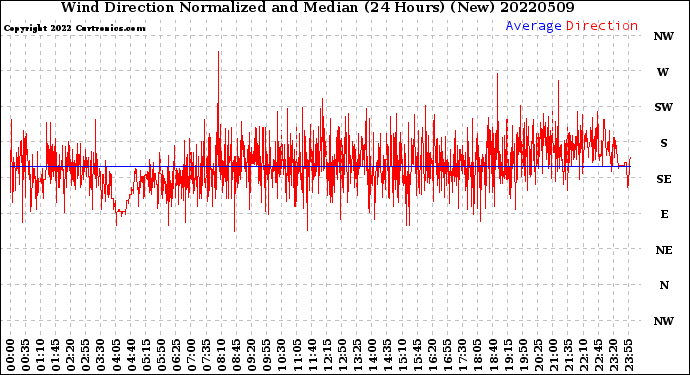Click the N direction axis label
Viewport: 690px width, 375px height.
(x=664, y=285)
